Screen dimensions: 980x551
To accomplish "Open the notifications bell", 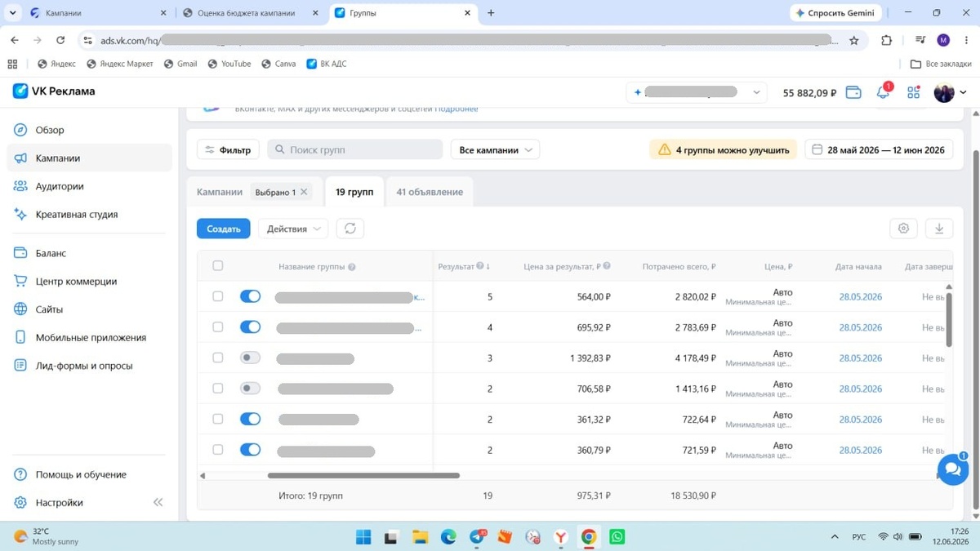I will pyautogui.click(x=883, y=92).
